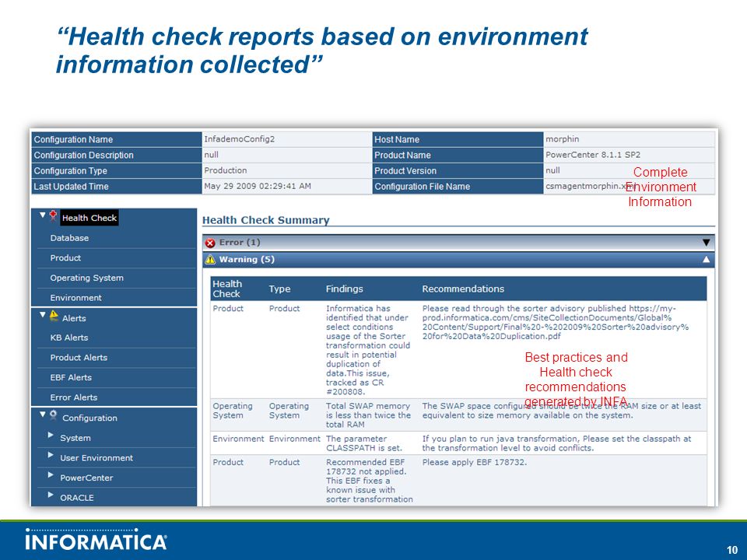747x560 pixels.
Task: Expand the ORACLE node
Action: point(51,495)
